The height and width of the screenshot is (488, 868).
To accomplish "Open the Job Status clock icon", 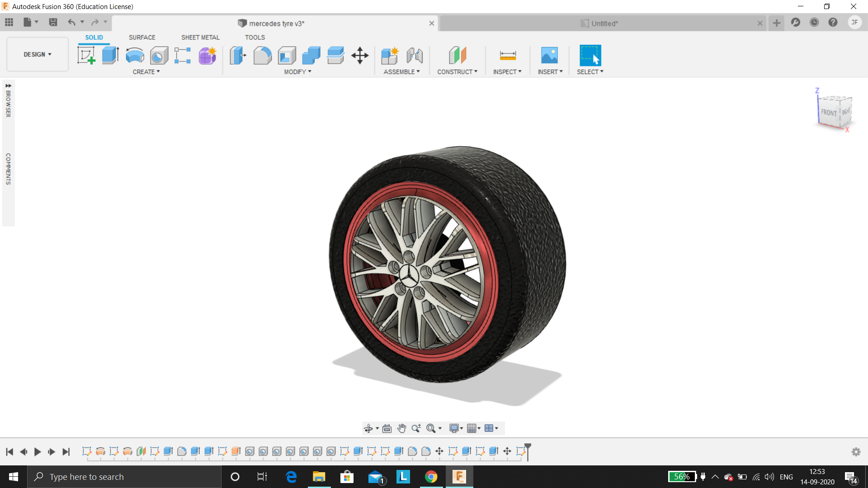I will click(814, 23).
